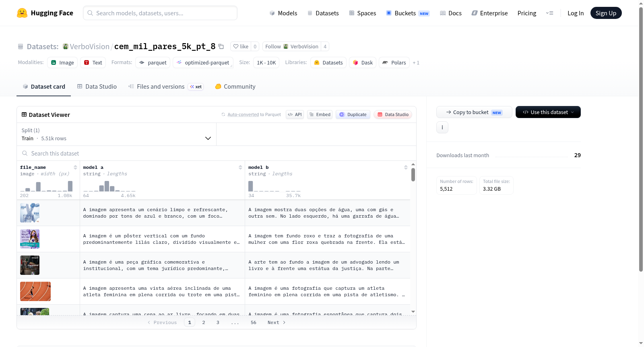
Task: Open the Files and versions tab
Action: pos(165,87)
